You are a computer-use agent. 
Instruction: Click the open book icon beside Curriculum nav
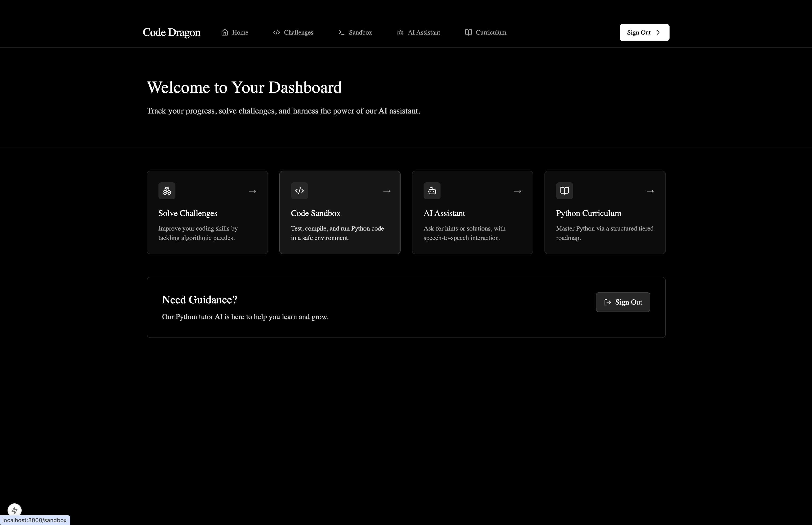(x=468, y=32)
